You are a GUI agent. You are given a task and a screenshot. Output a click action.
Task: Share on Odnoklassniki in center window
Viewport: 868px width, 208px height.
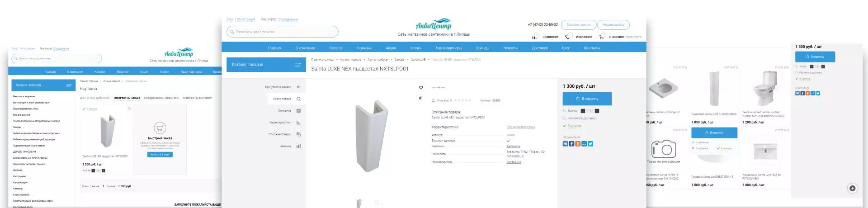click(578, 144)
